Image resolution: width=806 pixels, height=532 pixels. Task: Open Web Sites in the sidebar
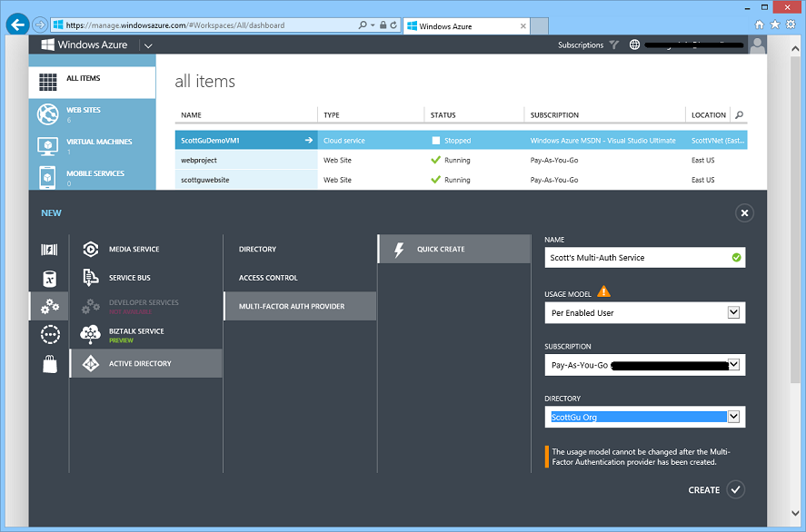[93, 114]
